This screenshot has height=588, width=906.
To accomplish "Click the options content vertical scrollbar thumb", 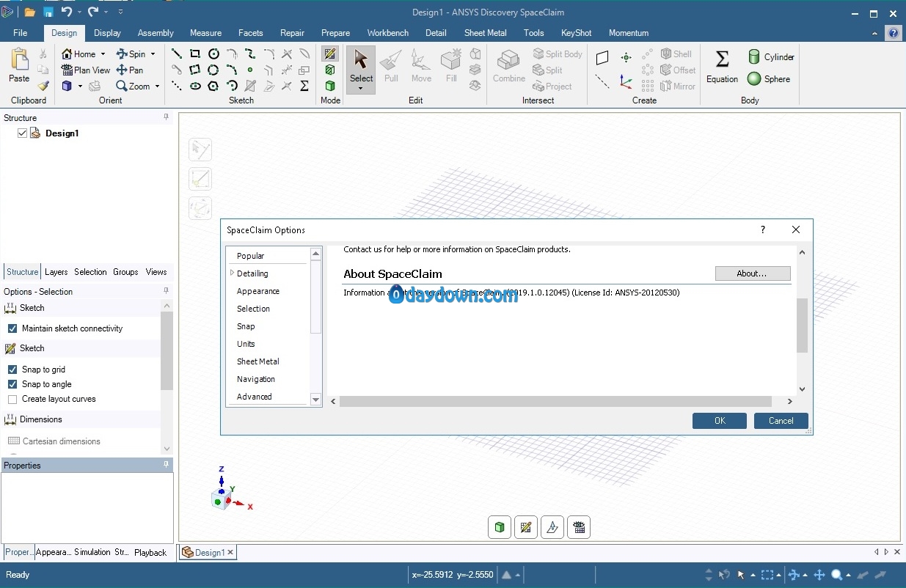I will click(802, 326).
